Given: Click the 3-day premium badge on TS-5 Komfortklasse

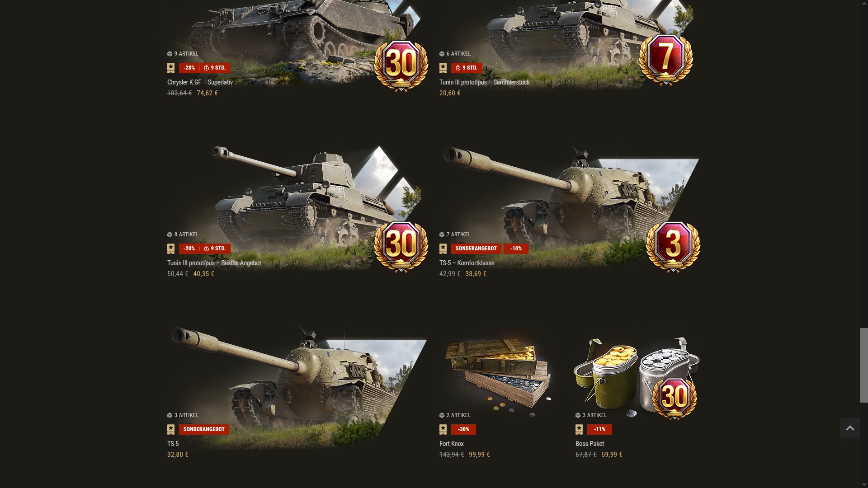Looking at the screenshot, I should 673,247.
